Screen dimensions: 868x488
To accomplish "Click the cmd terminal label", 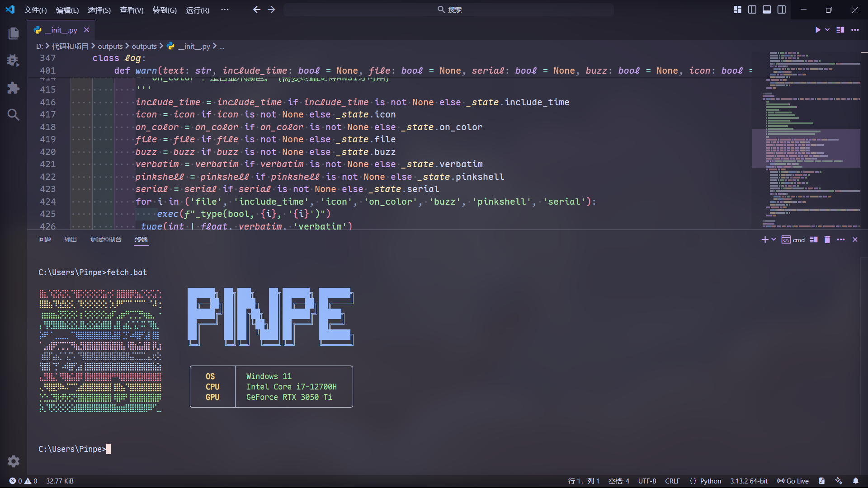I will tap(793, 239).
